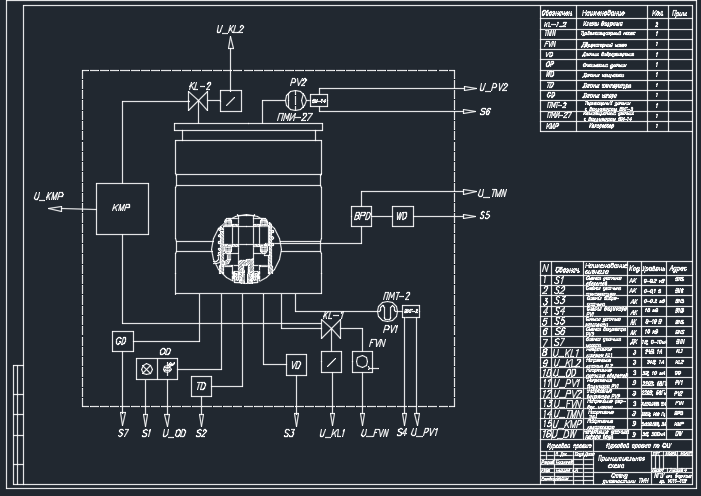Viewport: 701px width, 496px height.
Task: Select the U_TMN output label
Action: pos(495,192)
